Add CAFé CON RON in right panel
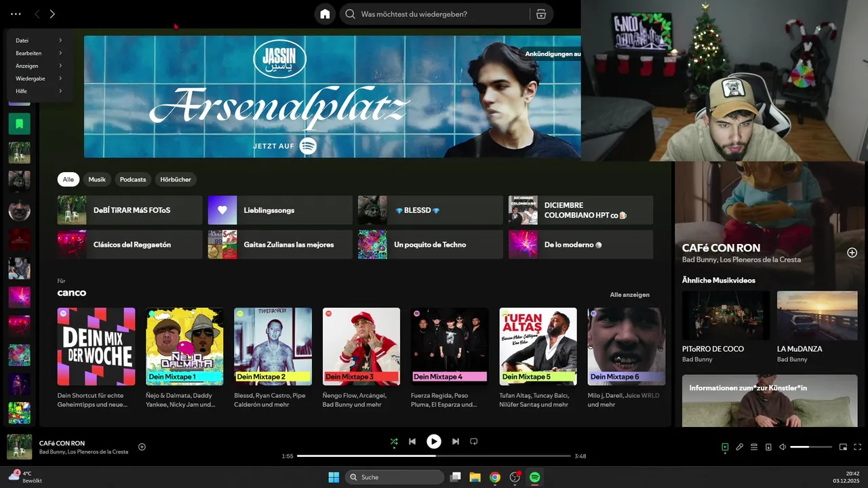Image resolution: width=868 pixels, height=488 pixels. point(852,252)
